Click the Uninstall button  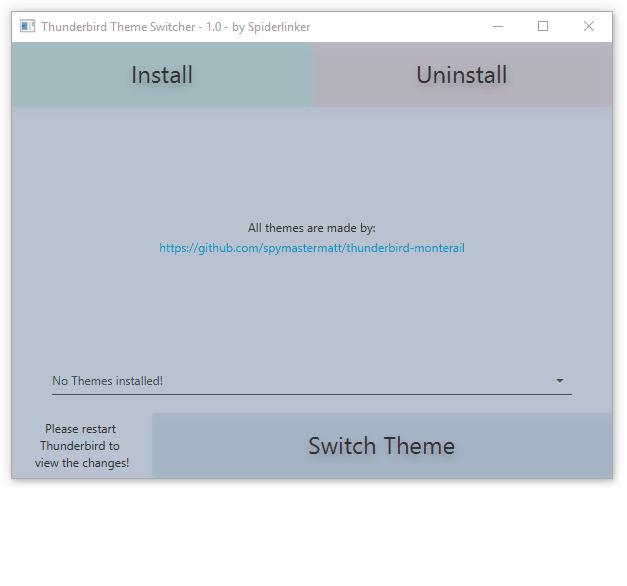(462, 75)
